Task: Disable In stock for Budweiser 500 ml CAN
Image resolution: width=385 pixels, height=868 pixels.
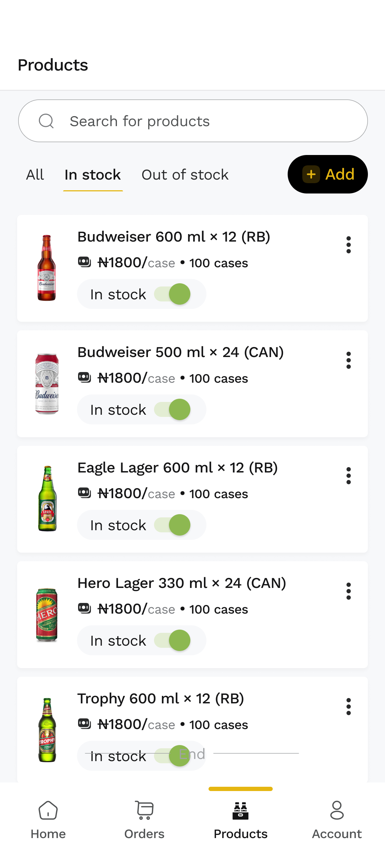Action: 173,410
